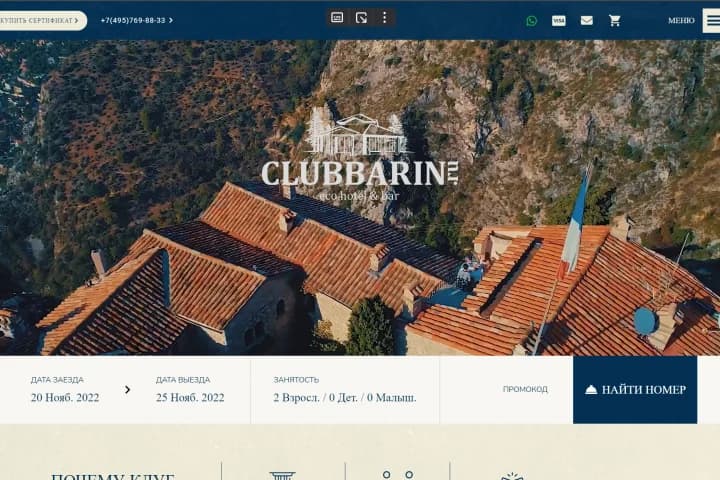The height and width of the screenshot is (480, 720).
Task: Click the pop-out arrow overlay icon
Action: click(361, 17)
